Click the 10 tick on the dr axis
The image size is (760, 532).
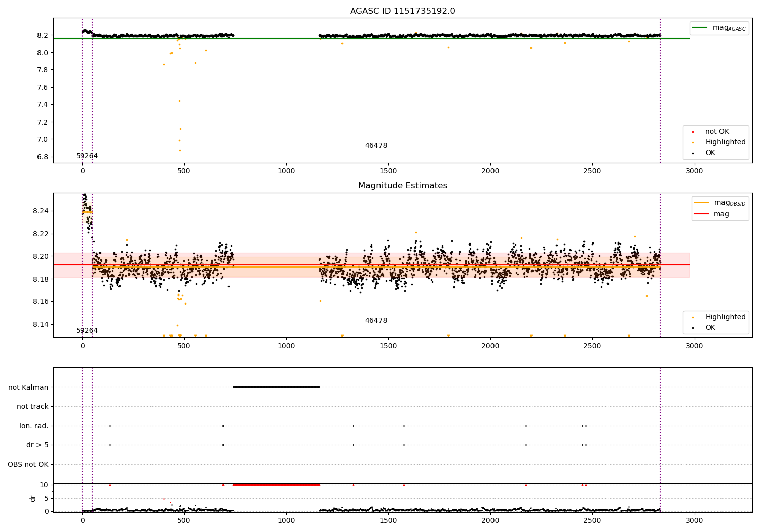(44, 485)
